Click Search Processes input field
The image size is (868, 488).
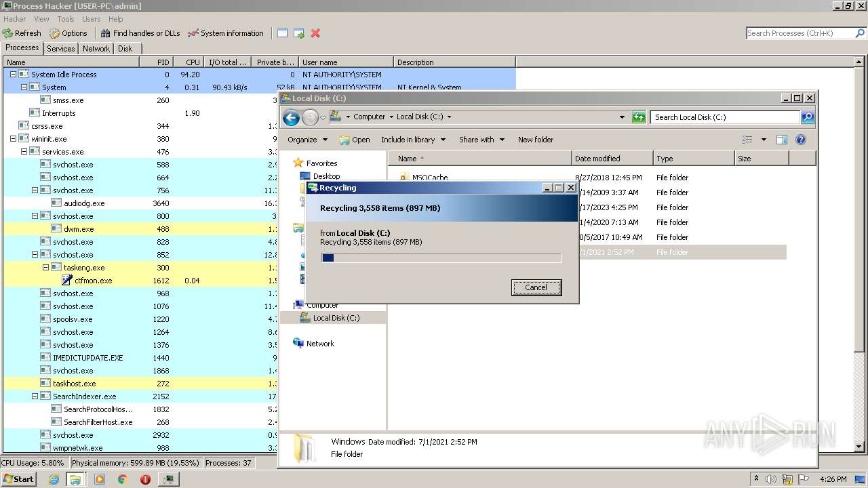pyautogui.click(x=800, y=33)
